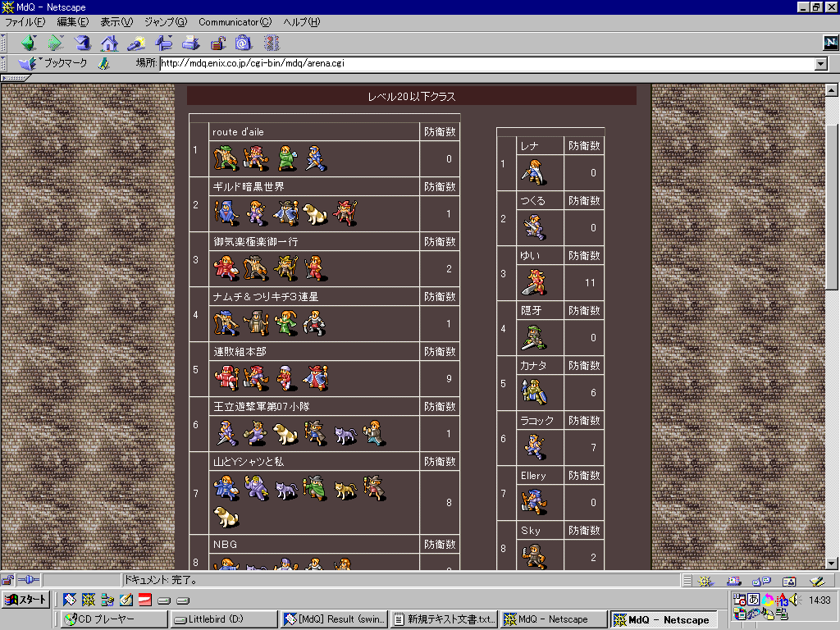
Task: Open the 編集(E) menu
Action: [x=73, y=22]
